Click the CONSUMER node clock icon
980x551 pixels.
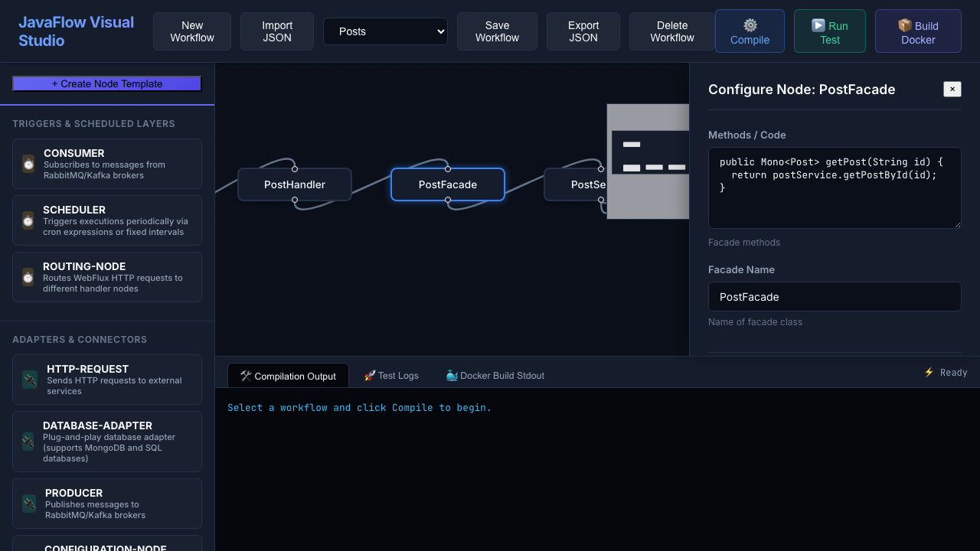(28, 164)
